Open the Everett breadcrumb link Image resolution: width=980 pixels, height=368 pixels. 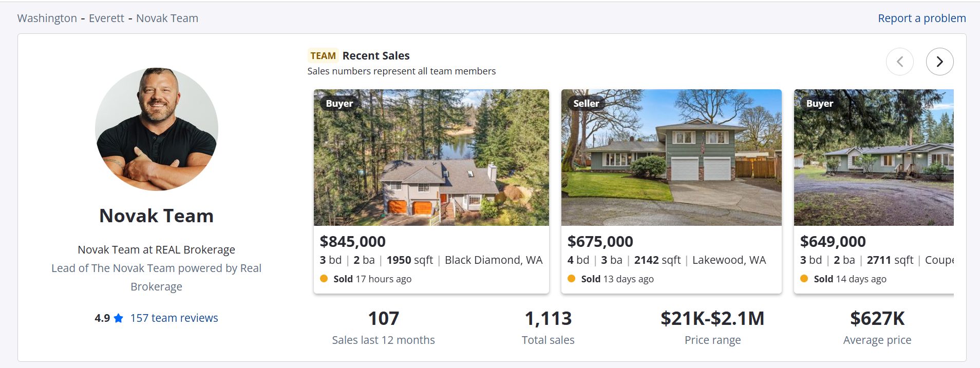coord(106,18)
